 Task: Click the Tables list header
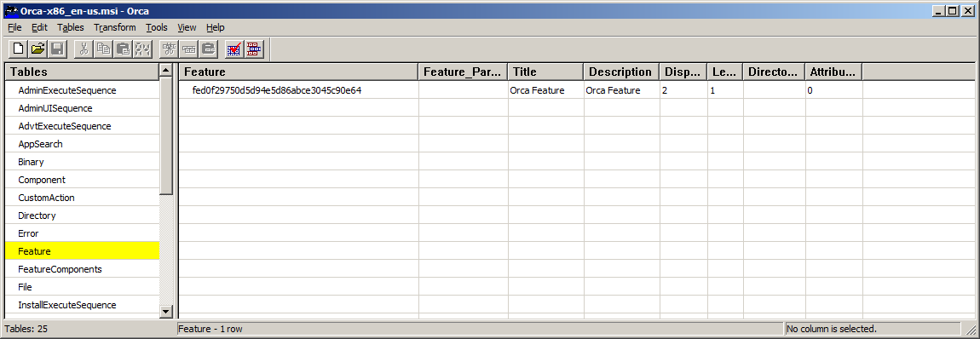(x=82, y=72)
